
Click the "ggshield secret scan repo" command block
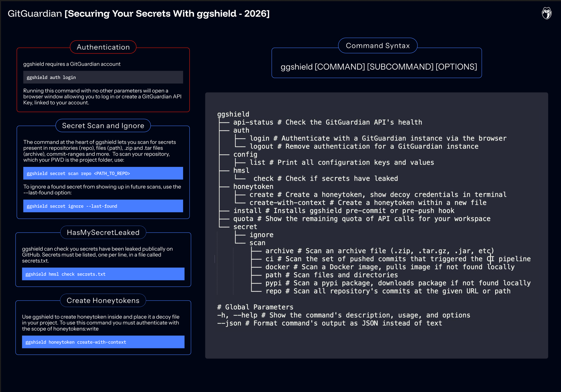tap(103, 173)
